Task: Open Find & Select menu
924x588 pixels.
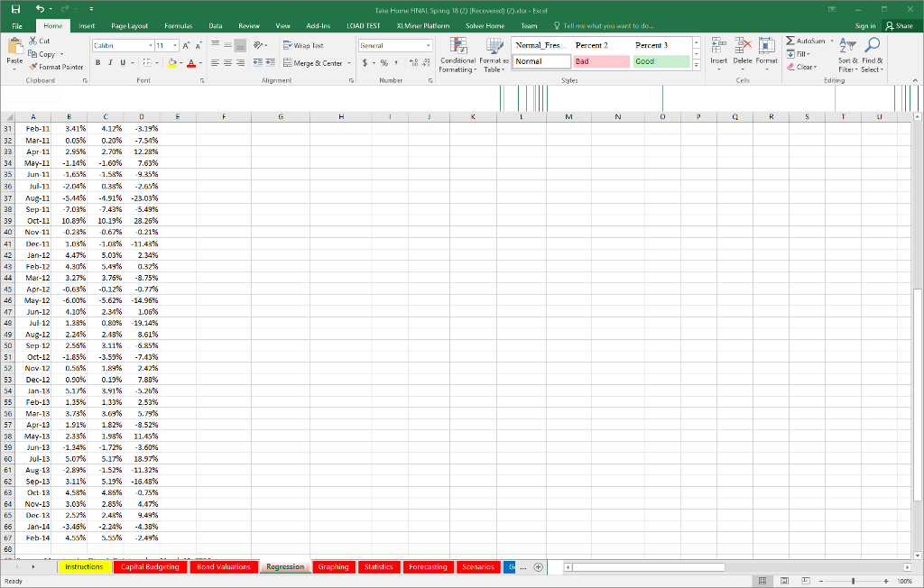Action: (x=873, y=55)
